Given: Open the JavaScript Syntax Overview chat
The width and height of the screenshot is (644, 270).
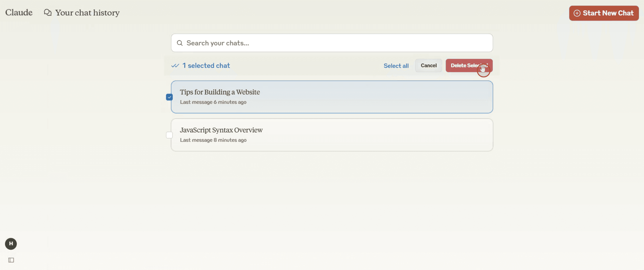Looking at the screenshot, I should coord(221,130).
